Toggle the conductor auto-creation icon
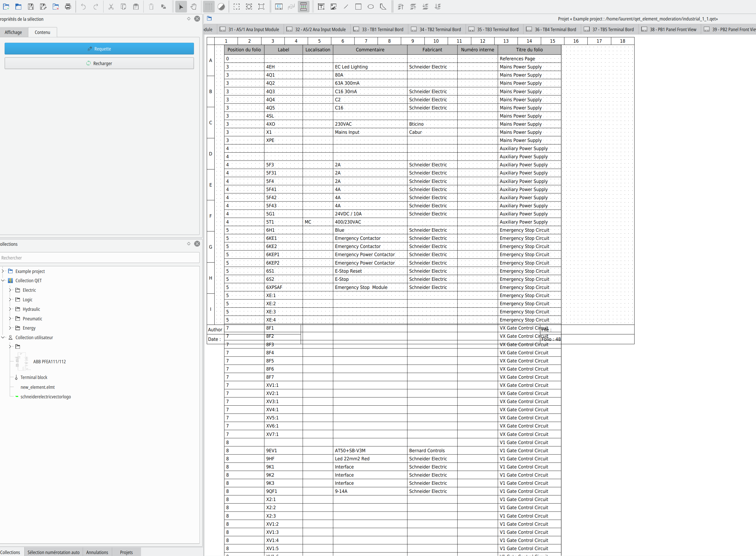Viewport: 756px width, 556px height. [304, 6]
